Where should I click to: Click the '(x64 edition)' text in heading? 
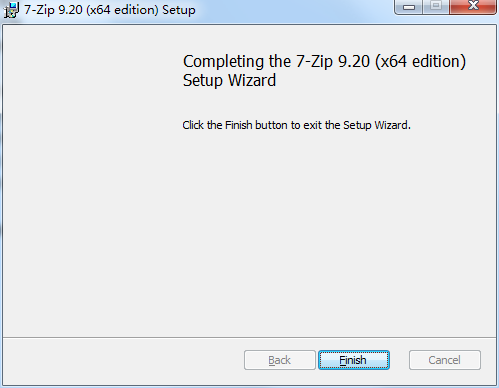tap(420, 62)
